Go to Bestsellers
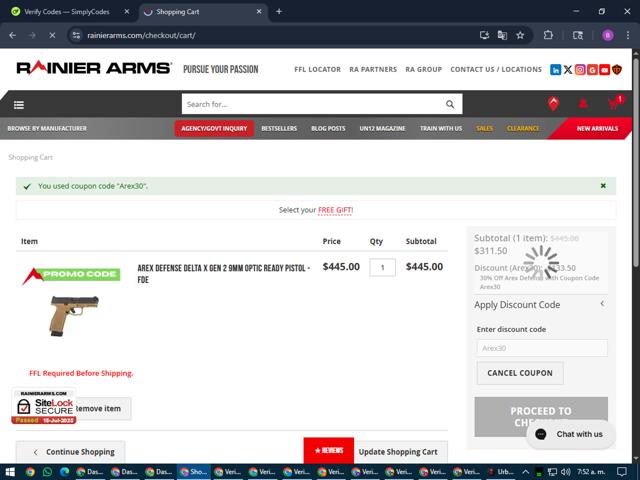Screen dimensions: 640x480 (x=279, y=128)
